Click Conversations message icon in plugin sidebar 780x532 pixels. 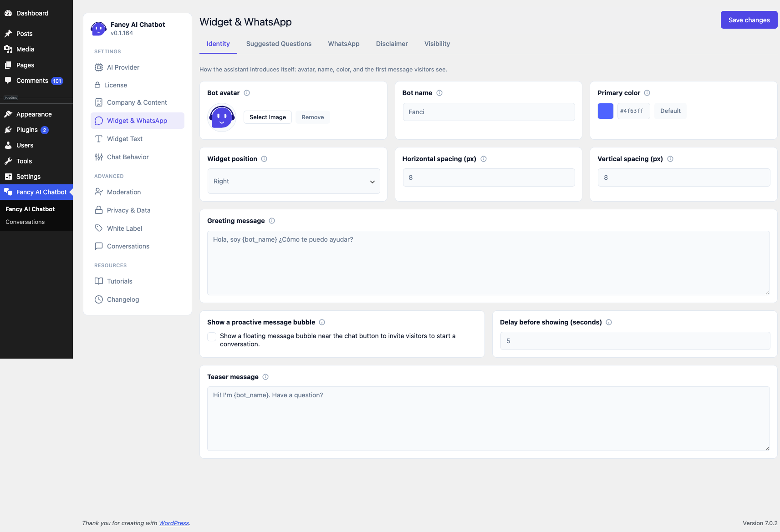tap(99, 246)
